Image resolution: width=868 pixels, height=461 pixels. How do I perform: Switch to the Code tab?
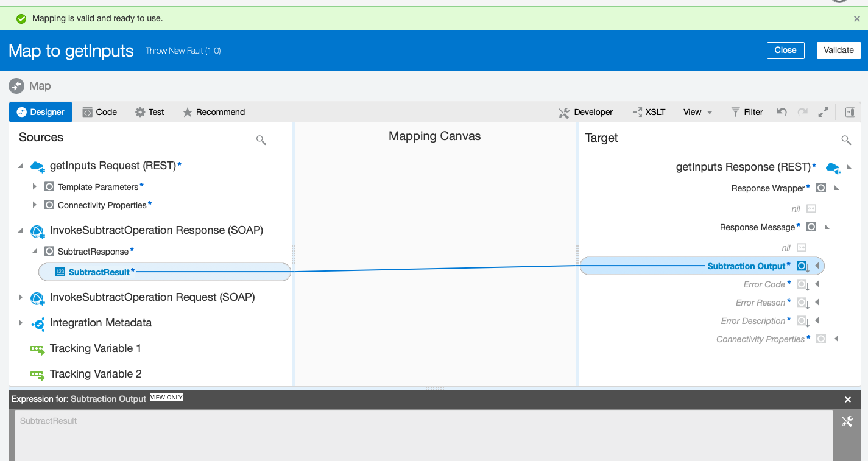pyautogui.click(x=99, y=112)
